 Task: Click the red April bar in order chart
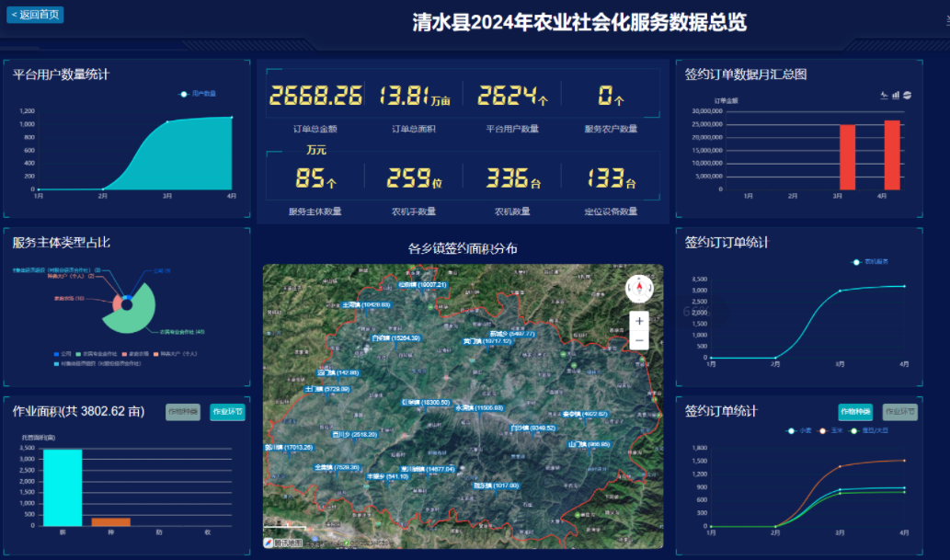tap(891, 154)
